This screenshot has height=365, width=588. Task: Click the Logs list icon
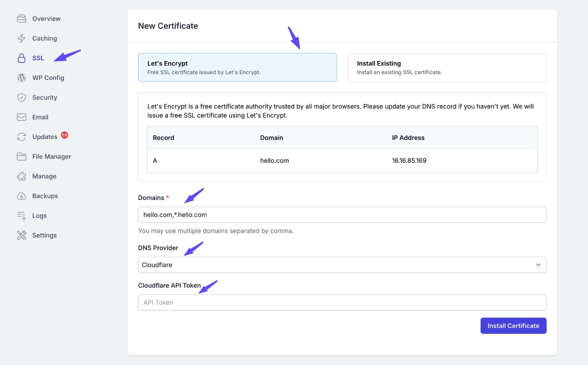point(21,216)
